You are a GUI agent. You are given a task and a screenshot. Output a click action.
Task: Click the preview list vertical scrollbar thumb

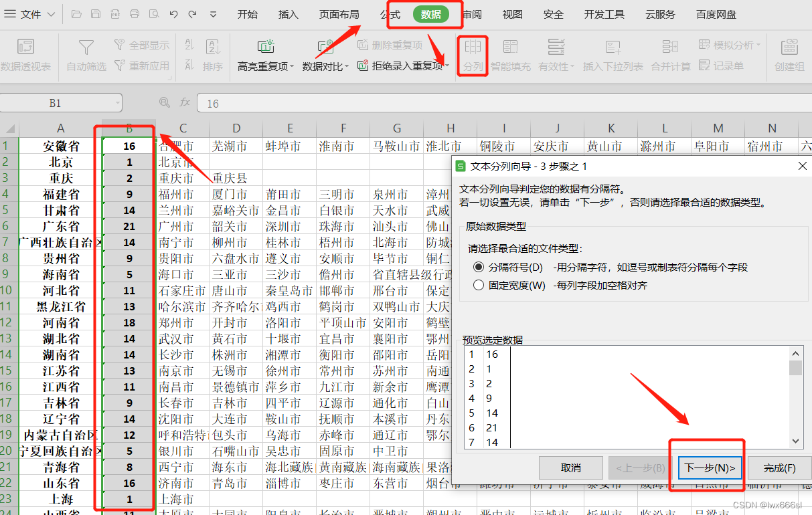pos(795,368)
